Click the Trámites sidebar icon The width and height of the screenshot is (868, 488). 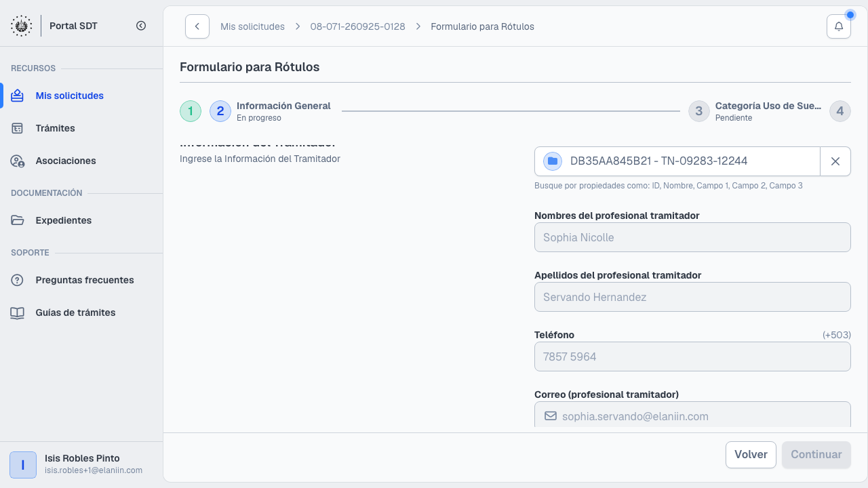(18, 128)
